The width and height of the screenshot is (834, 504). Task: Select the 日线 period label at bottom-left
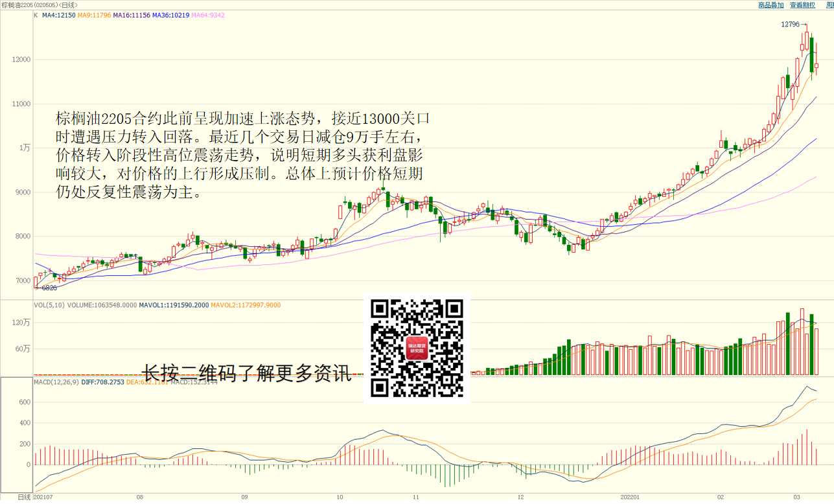[24, 497]
